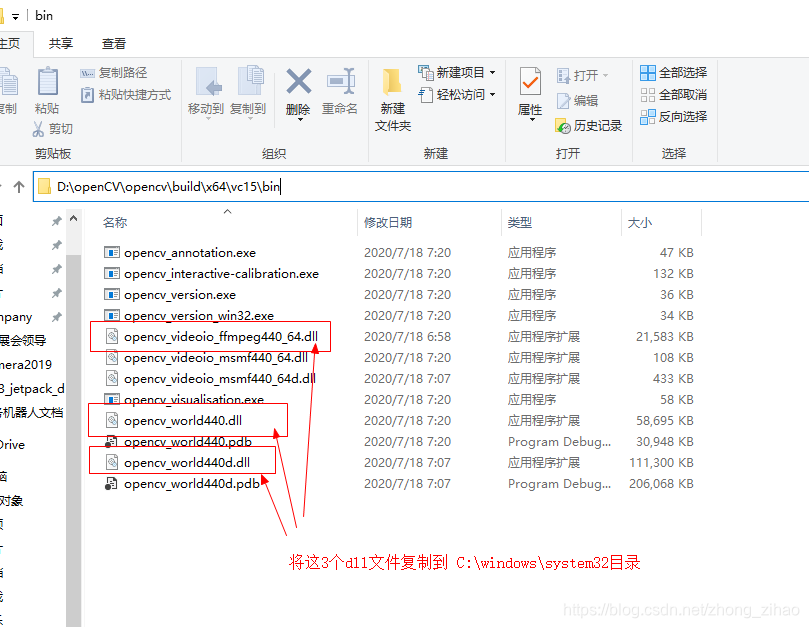809x628 pixels.
Task: Click the sidebar vertical scrollbar
Action: [74, 439]
